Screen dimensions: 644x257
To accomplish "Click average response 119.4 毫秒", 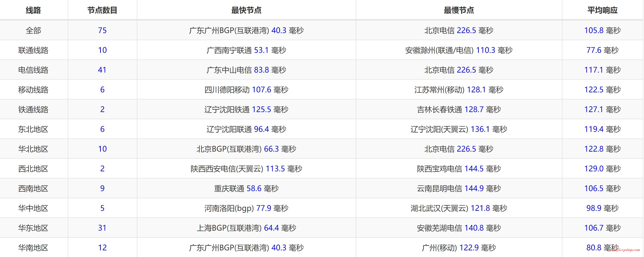I will 603,129.
